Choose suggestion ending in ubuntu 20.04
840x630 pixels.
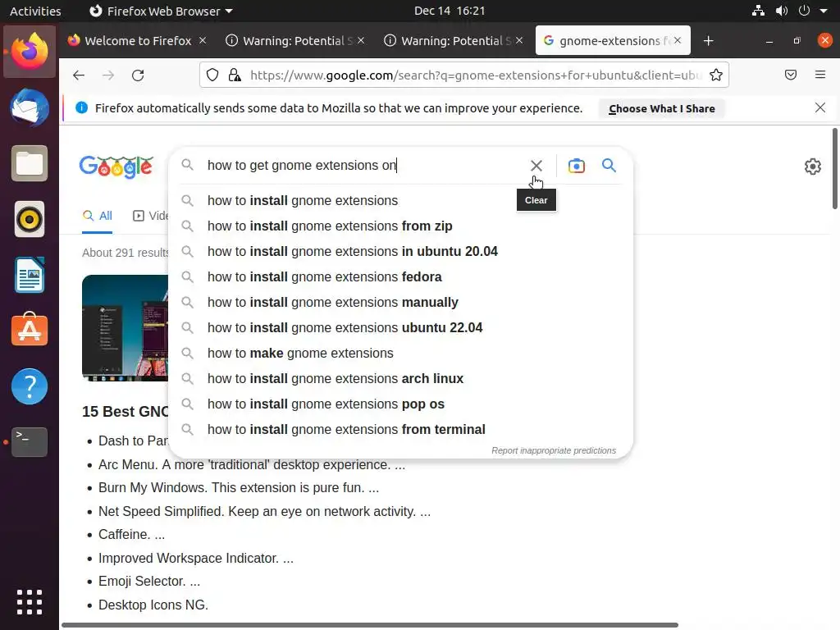click(x=400, y=251)
